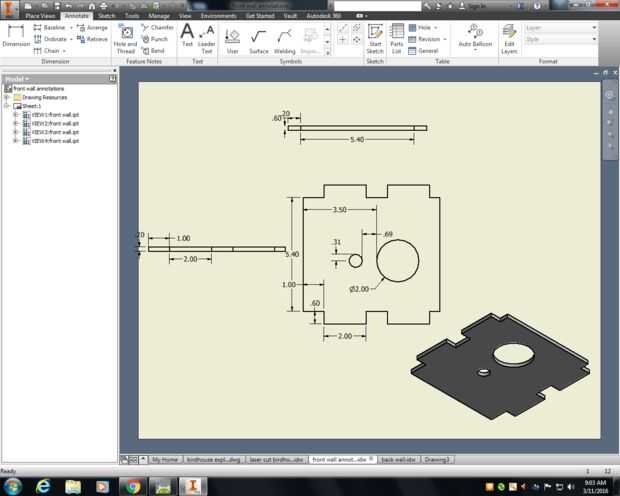The width and height of the screenshot is (620, 496).
Task: Click the Retrieve dimensions tool
Action: click(92, 39)
